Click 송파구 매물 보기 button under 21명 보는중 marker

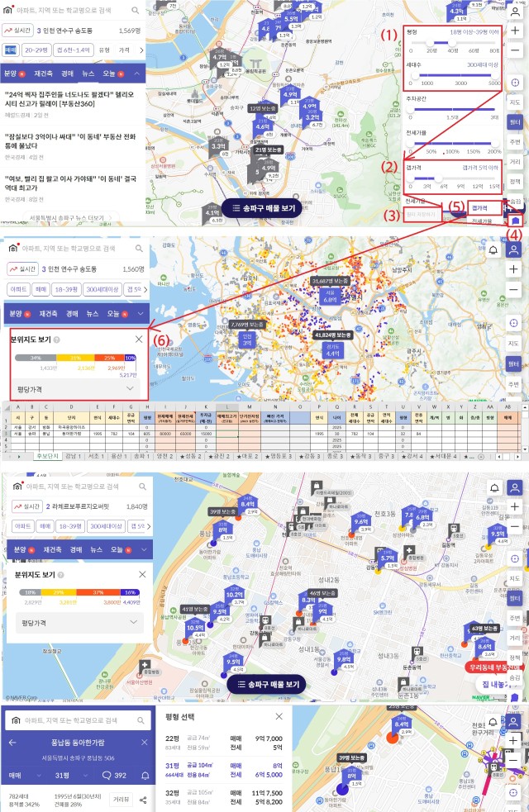pos(264,208)
